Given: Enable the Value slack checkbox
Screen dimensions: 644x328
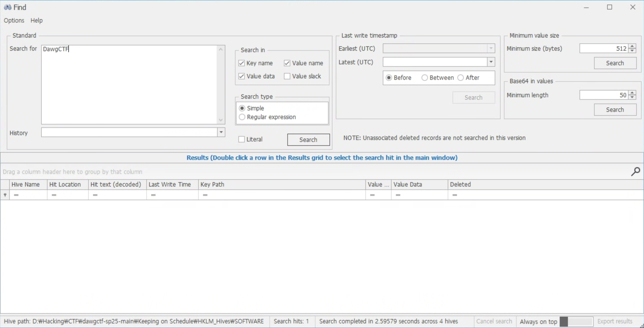Looking at the screenshot, I should click(x=287, y=76).
